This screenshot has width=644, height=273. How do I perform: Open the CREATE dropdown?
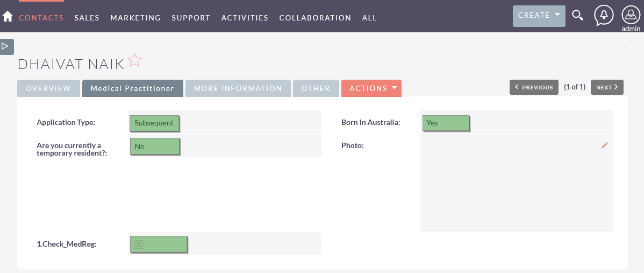[539, 16]
